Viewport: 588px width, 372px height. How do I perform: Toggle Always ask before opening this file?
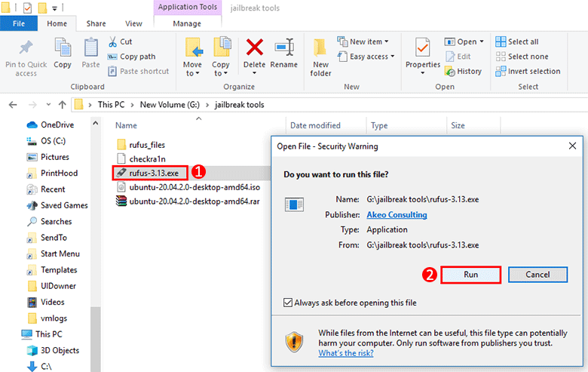coord(288,303)
